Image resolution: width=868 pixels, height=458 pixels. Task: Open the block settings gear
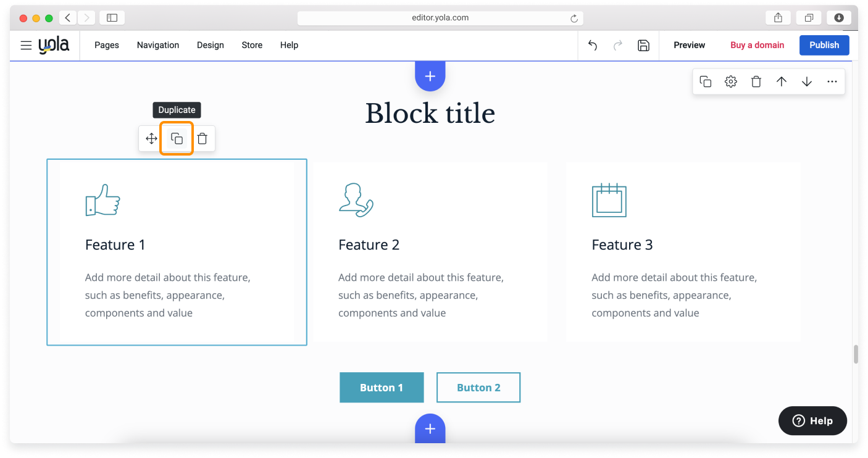[x=731, y=81]
